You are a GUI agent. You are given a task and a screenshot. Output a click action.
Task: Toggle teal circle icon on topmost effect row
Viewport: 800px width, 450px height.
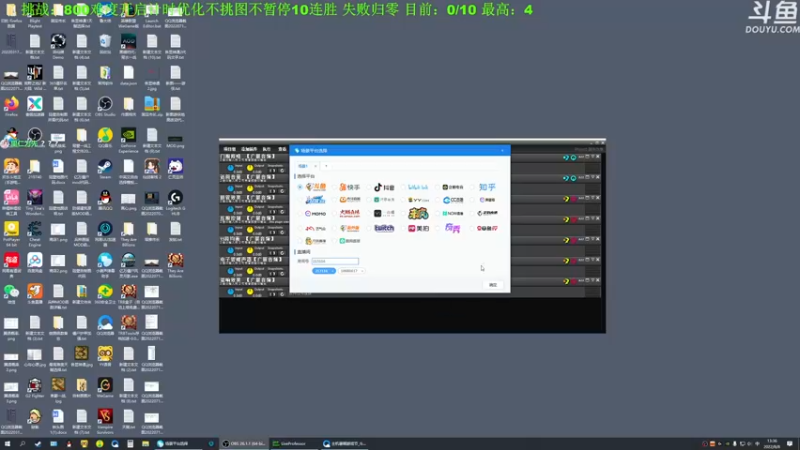point(573,158)
